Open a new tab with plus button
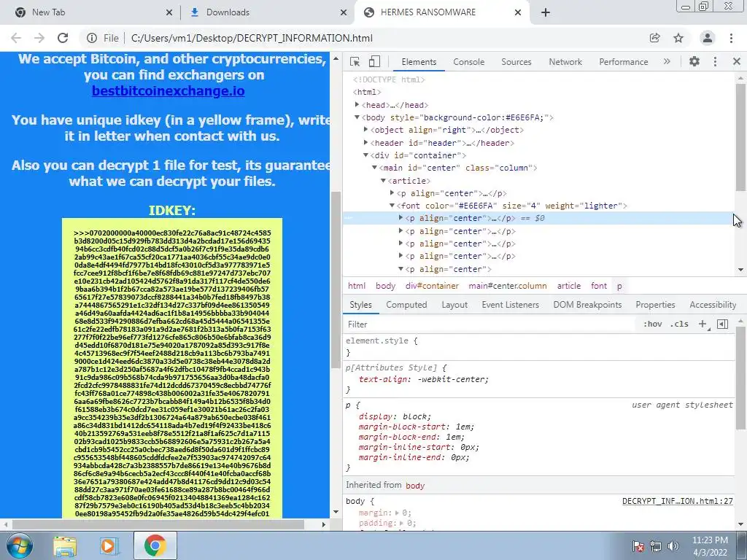Screen dimensions: 747x560 [x=546, y=12]
